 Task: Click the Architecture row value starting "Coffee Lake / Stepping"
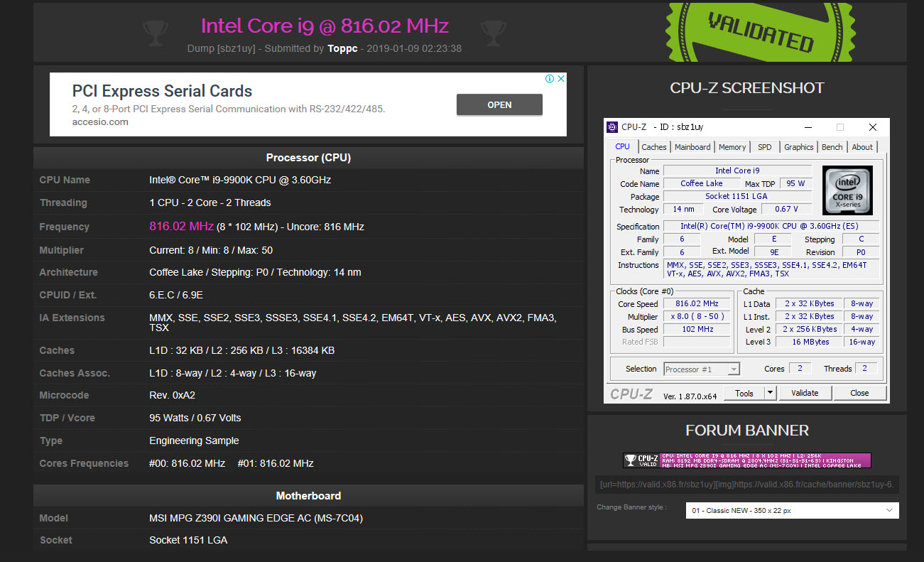pos(255,272)
